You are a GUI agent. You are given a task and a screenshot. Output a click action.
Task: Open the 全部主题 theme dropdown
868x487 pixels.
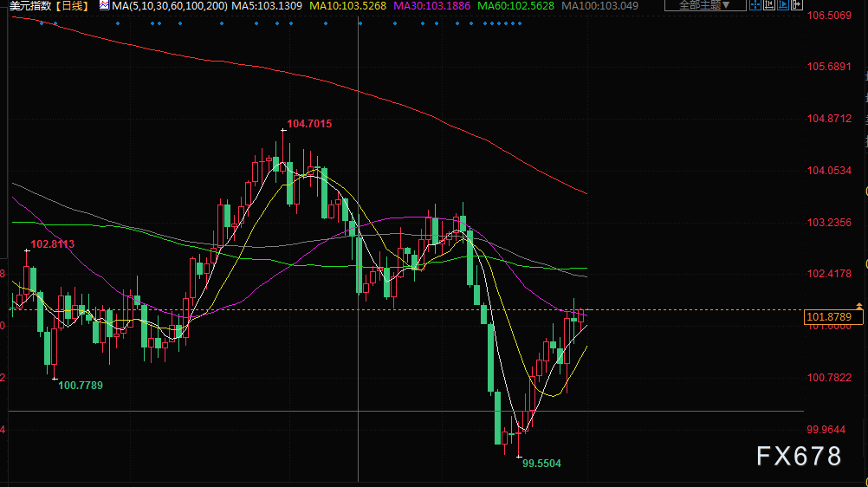(703, 5)
